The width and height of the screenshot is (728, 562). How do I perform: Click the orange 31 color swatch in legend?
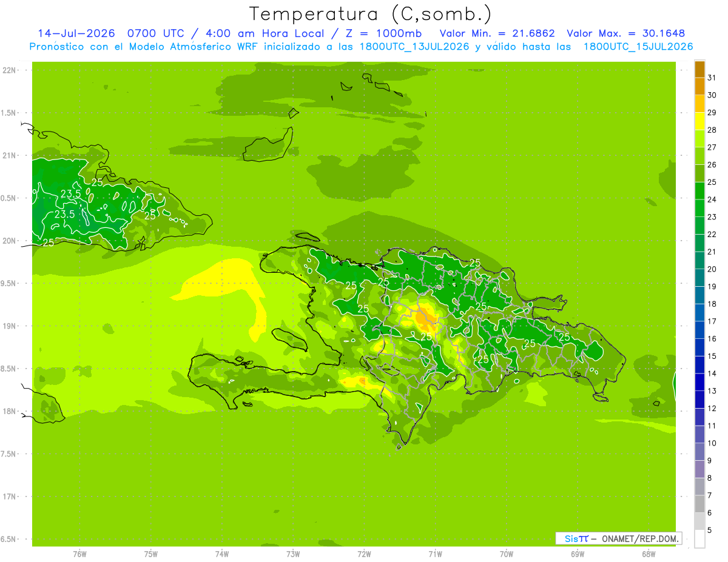click(699, 69)
